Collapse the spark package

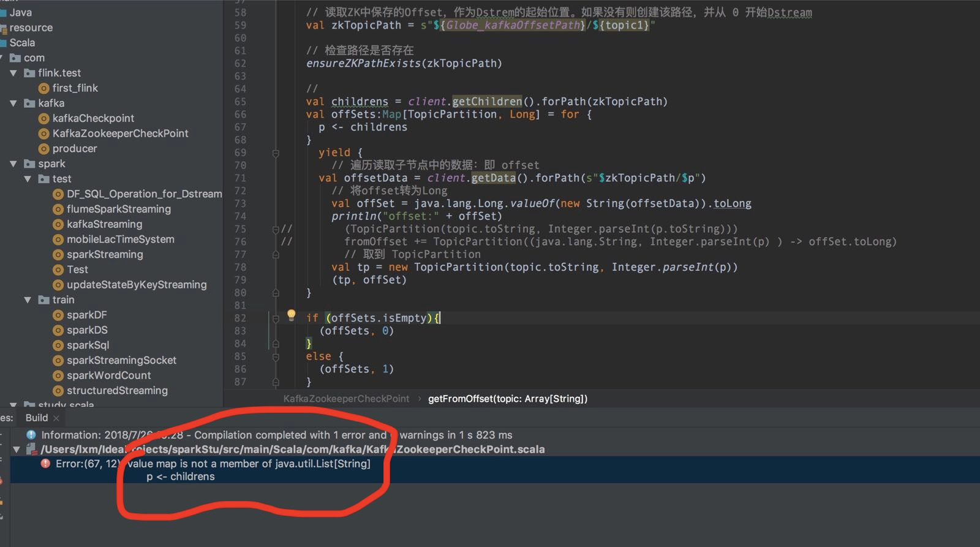[x=13, y=164]
